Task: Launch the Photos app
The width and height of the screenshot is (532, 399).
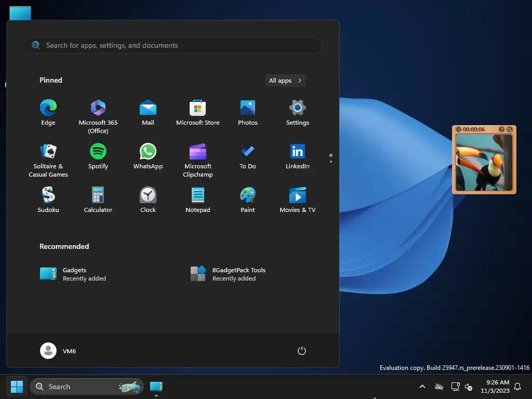Action: click(x=248, y=113)
